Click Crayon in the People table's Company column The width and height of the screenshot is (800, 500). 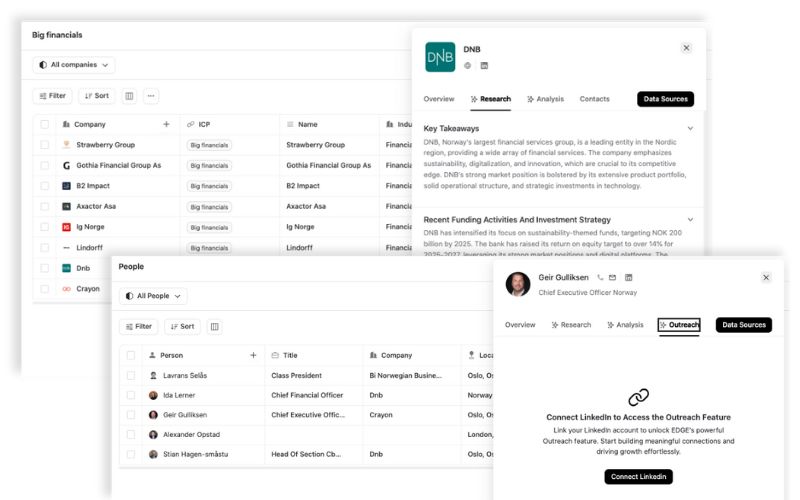pos(381,415)
